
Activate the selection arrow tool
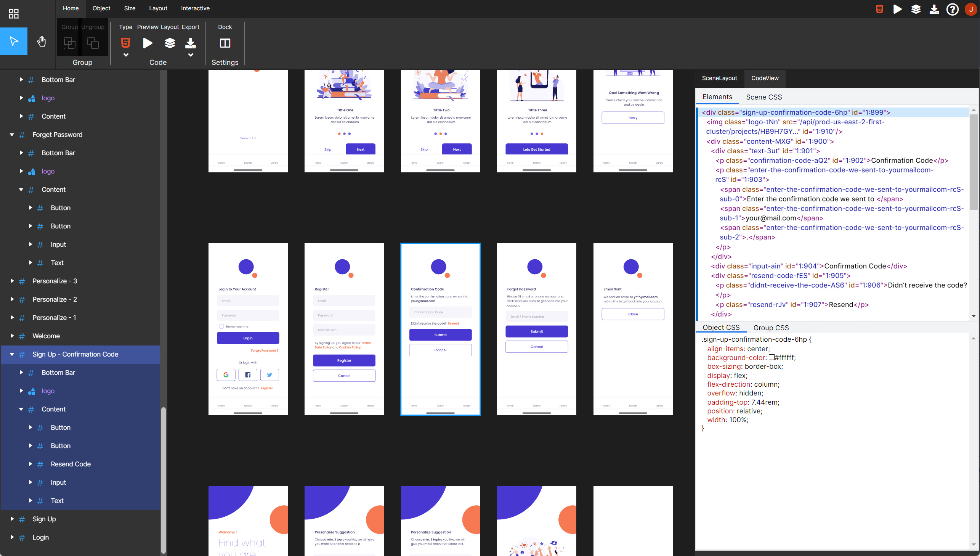click(13, 41)
